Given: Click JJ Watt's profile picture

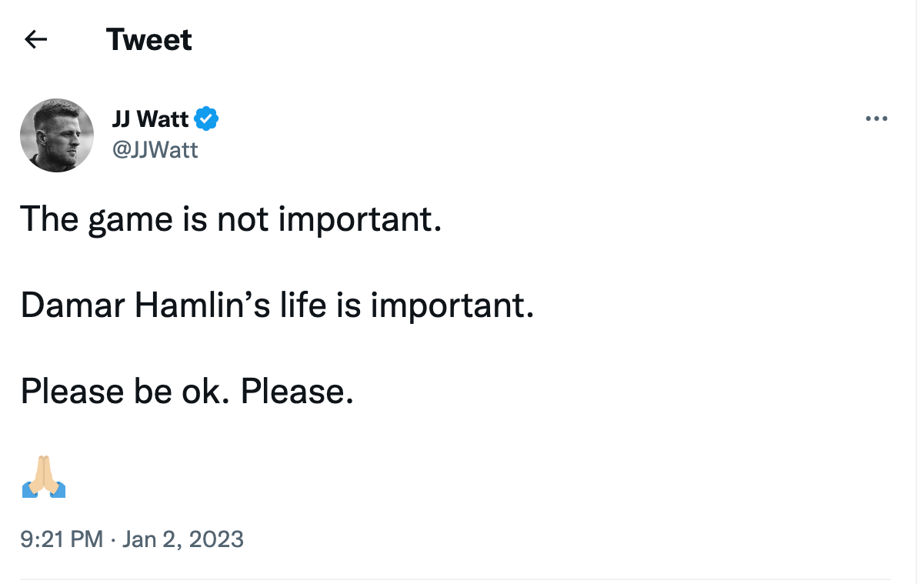Looking at the screenshot, I should tap(56, 135).
